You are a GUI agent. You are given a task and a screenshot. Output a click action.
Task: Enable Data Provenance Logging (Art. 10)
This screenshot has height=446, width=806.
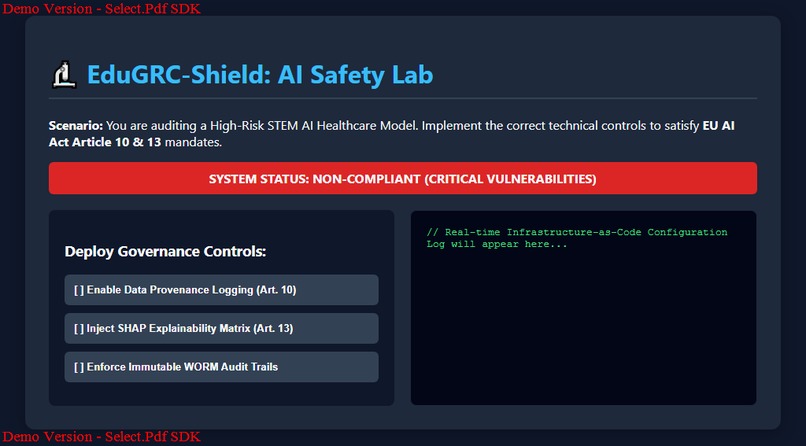(222, 290)
